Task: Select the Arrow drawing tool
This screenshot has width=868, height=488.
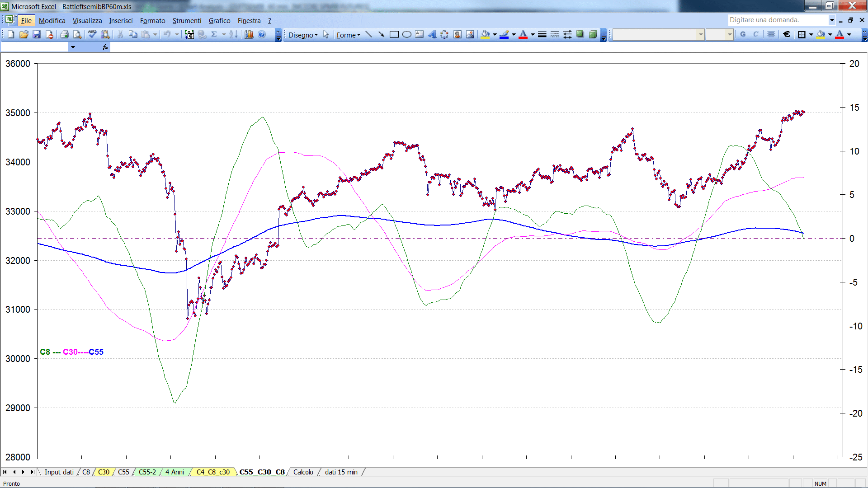Action: (x=382, y=35)
